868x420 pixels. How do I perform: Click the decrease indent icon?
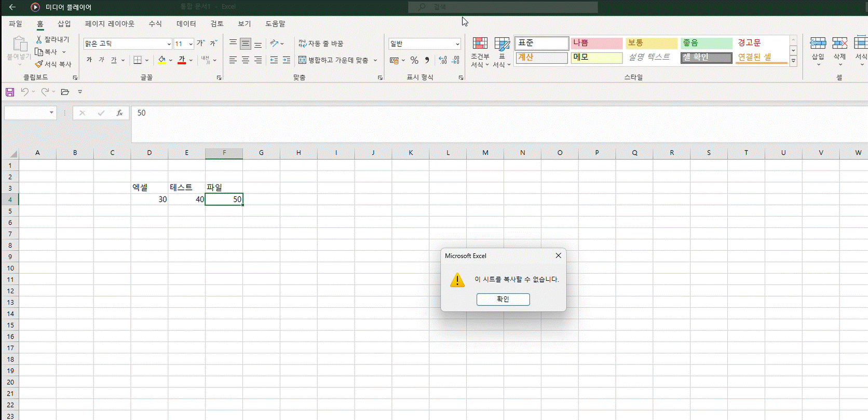point(274,60)
